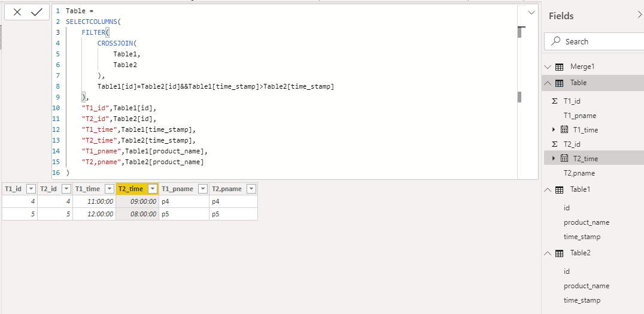Expand the T2_time hierarchy triangle
This screenshot has width=644, height=314.
click(554, 158)
